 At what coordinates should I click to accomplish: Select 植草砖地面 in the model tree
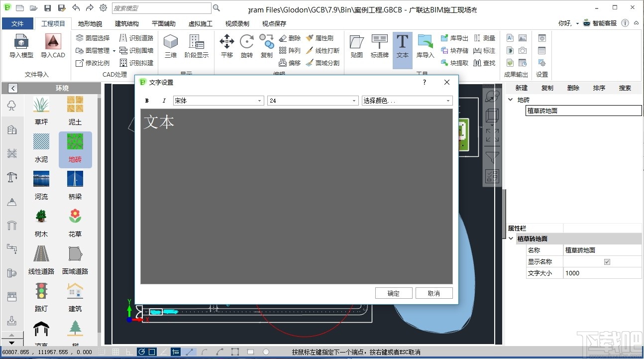[584, 111]
